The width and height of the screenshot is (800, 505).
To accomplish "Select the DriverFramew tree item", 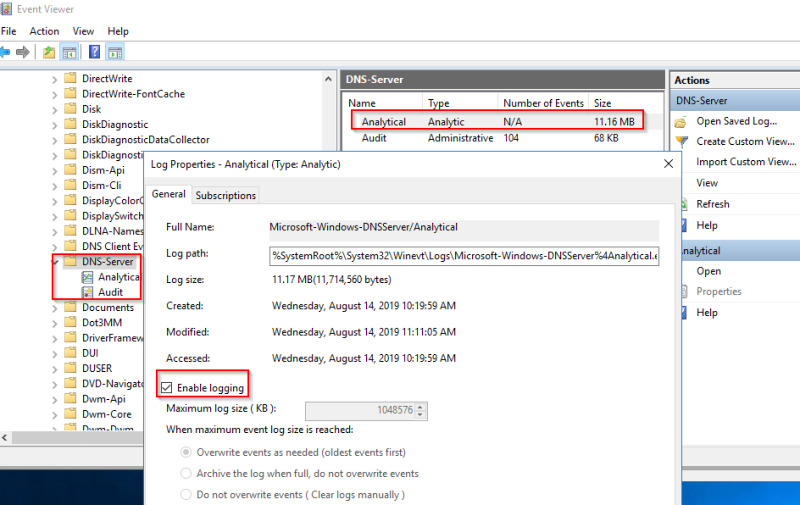I will click(x=112, y=338).
